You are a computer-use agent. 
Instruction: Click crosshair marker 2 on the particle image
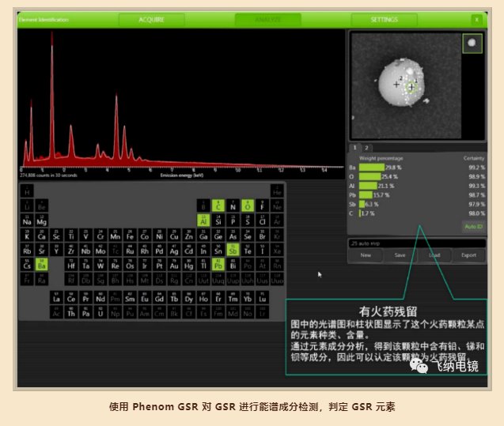point(396,83)
